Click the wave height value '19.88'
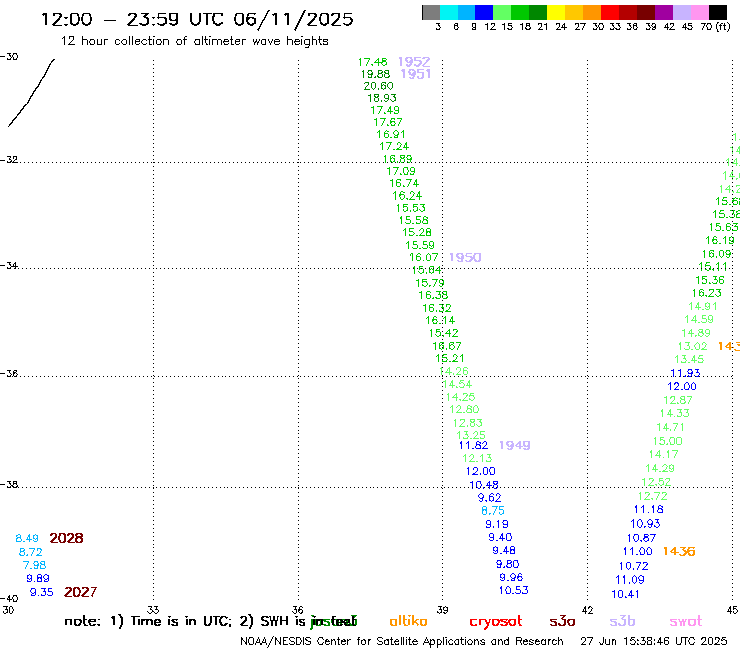 (x=375, y=74)
